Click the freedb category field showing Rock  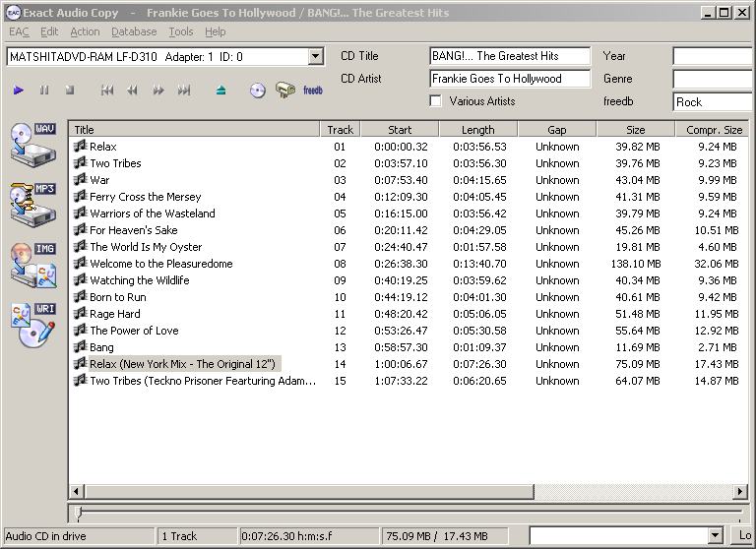[x=714, y=101]
